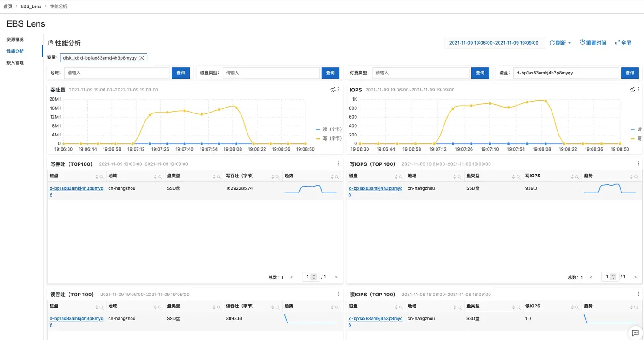The height and width of the screenshot is (340, 644).
Task: Open the time range selector 19:06:00~19:09:00
Action: [495, 43]
